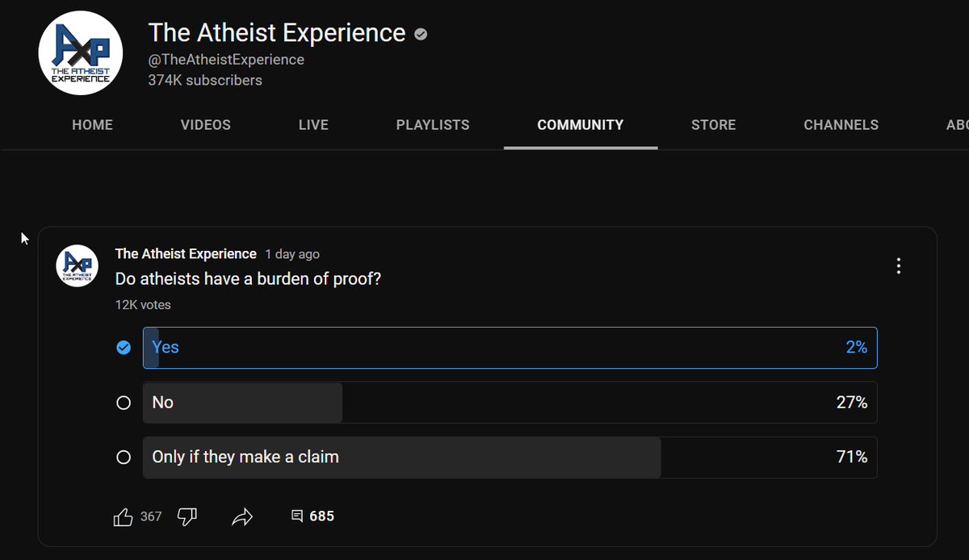Click the small post author avatar

point(77,265)
